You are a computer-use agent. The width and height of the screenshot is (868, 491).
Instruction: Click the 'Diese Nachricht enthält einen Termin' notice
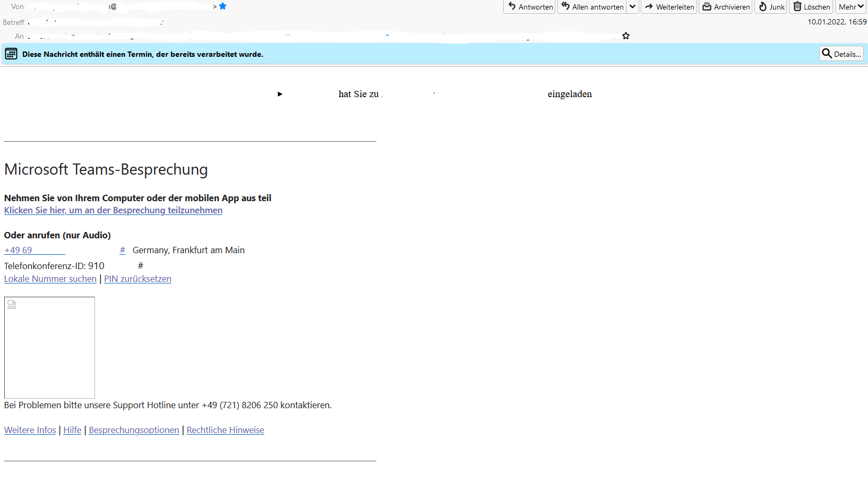[143, 54]
